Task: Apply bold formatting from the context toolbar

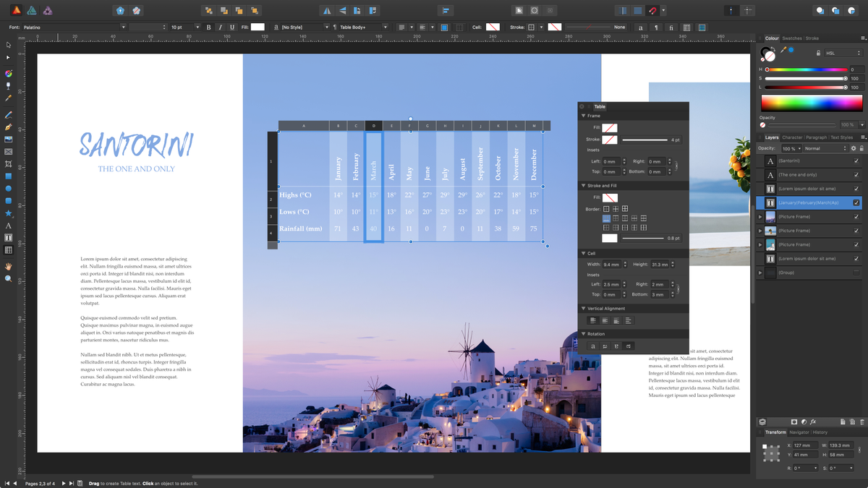Action: pyautogui.click(x=208, y=27)
